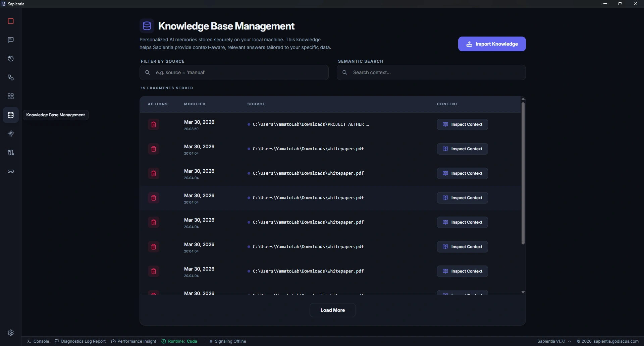Click the ACTIONS column header
The height and width of the screenshot is (346, 644).
[158, 104]
